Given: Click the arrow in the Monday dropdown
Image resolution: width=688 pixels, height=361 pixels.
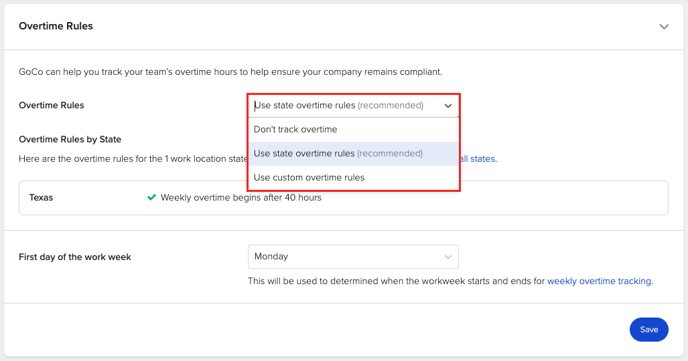Looking at the screenshot, I should pos(448,257).
